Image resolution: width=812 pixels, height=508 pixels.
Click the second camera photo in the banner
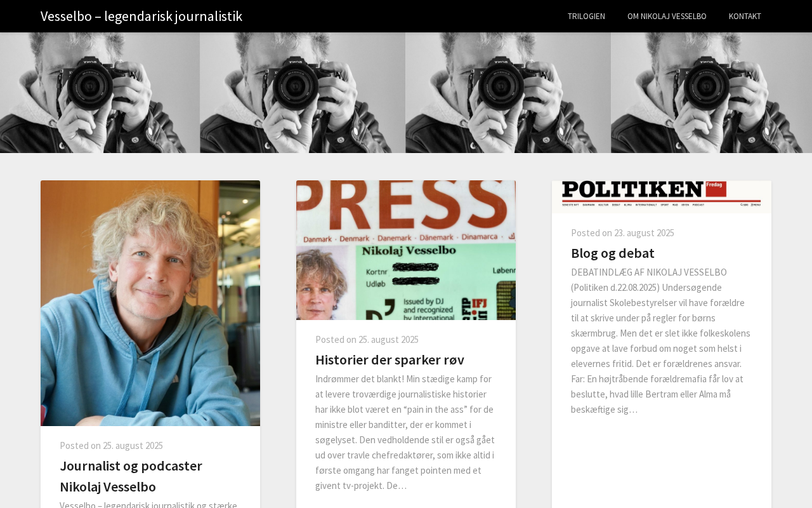tap(303, 93)
